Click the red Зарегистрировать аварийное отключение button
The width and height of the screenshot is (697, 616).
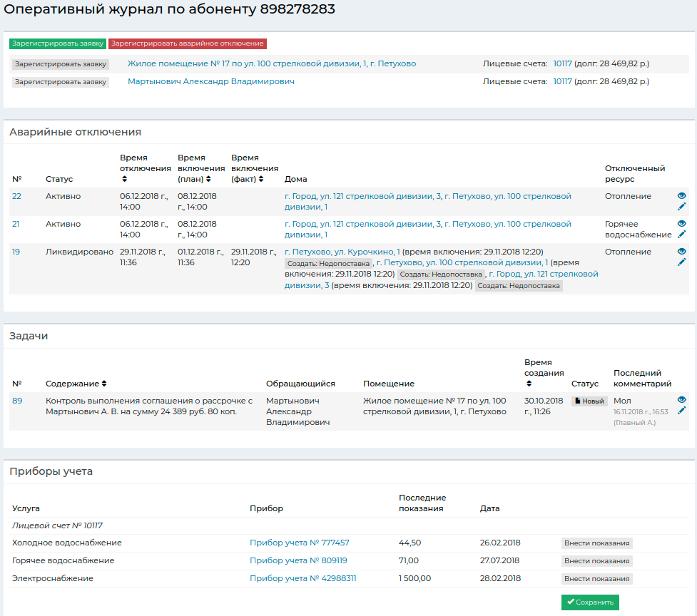pos(187,43)
